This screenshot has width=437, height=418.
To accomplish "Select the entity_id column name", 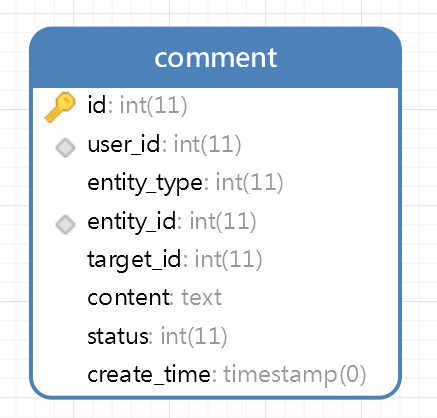I will 132,222.
